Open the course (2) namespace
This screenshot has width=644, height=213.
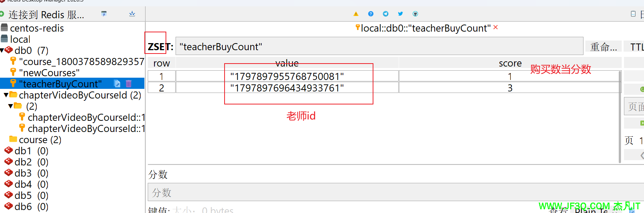(40, 140)
